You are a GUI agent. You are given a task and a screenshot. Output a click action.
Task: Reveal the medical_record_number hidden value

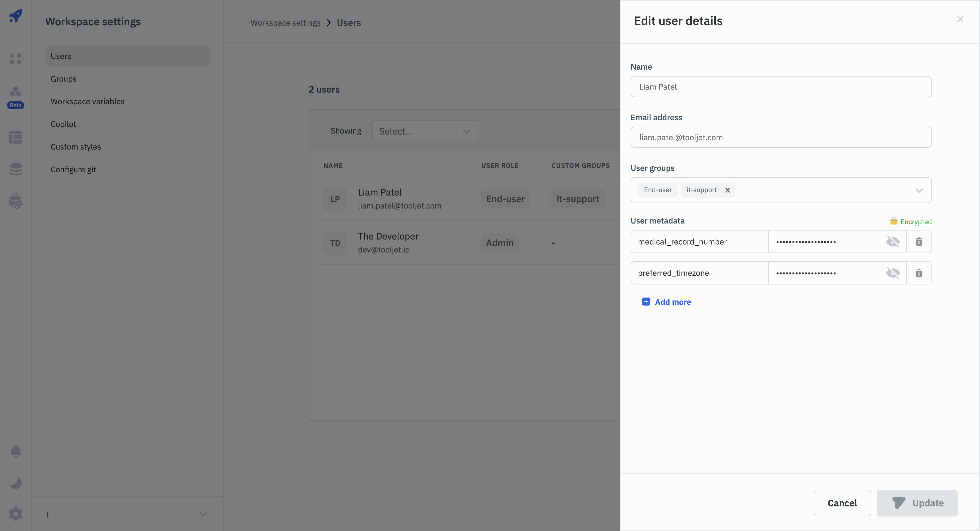click(x=893, y=242)
